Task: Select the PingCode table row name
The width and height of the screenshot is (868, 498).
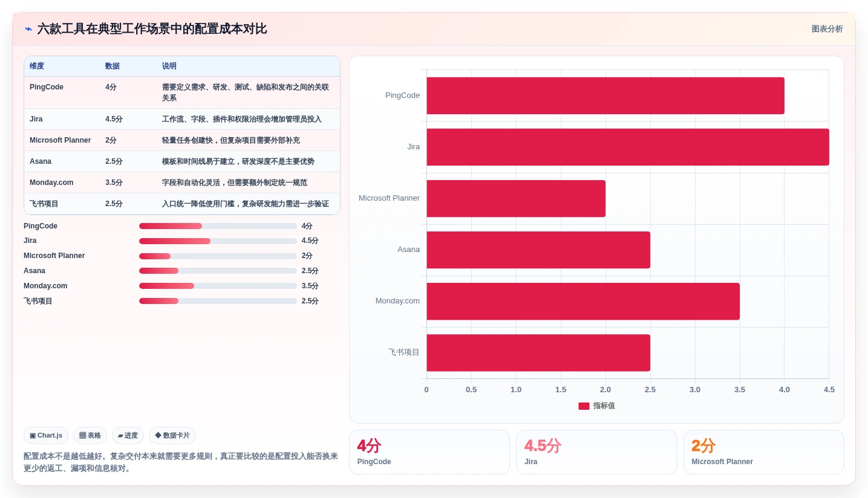Action: [47, 87]
